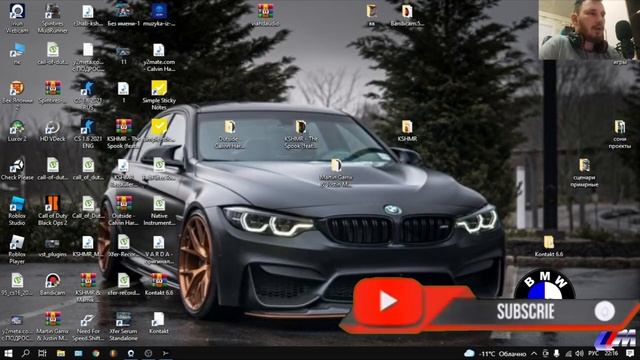This screenshot has height=360, width=640.
Task: Select the image file named 11
Action: [x=123, y=54]
